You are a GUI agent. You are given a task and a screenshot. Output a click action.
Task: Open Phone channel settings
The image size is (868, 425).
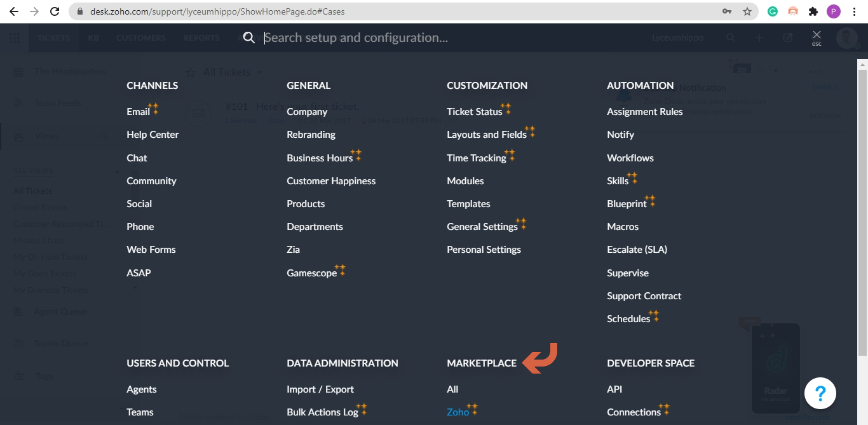(x=140, y=226)
